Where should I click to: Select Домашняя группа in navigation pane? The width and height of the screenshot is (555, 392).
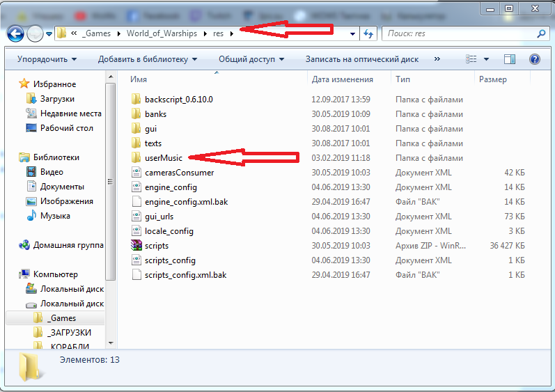coord(61,245)
